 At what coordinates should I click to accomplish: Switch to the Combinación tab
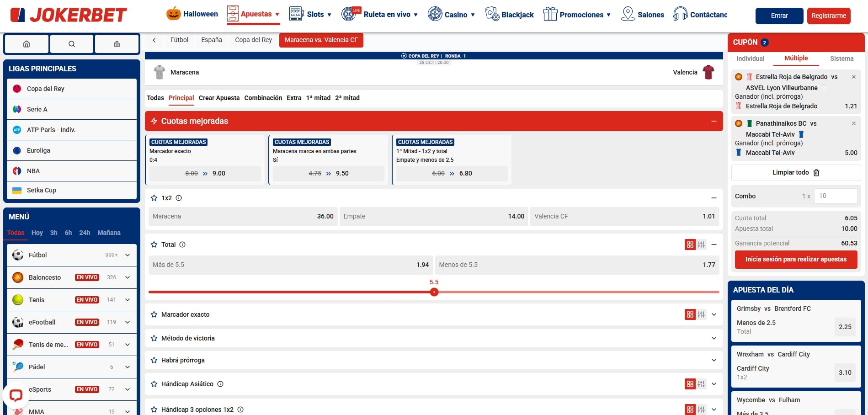click(x=263, y=98)
